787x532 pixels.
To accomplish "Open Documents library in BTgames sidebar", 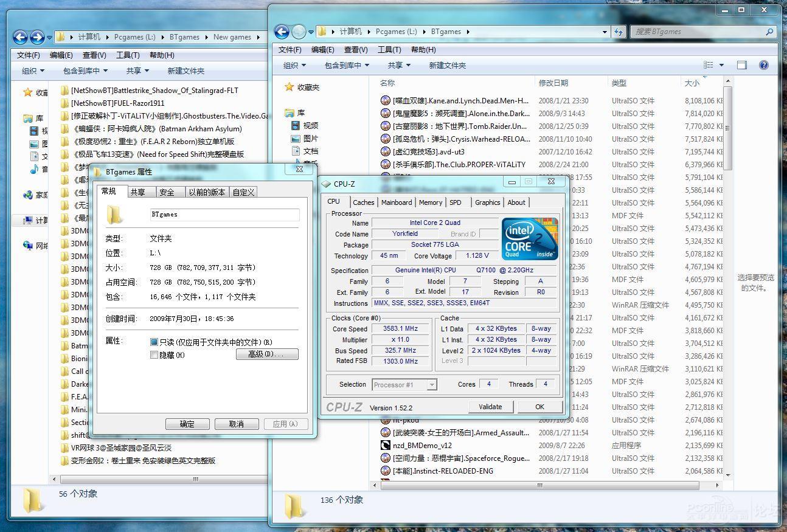I will [297, 151].
